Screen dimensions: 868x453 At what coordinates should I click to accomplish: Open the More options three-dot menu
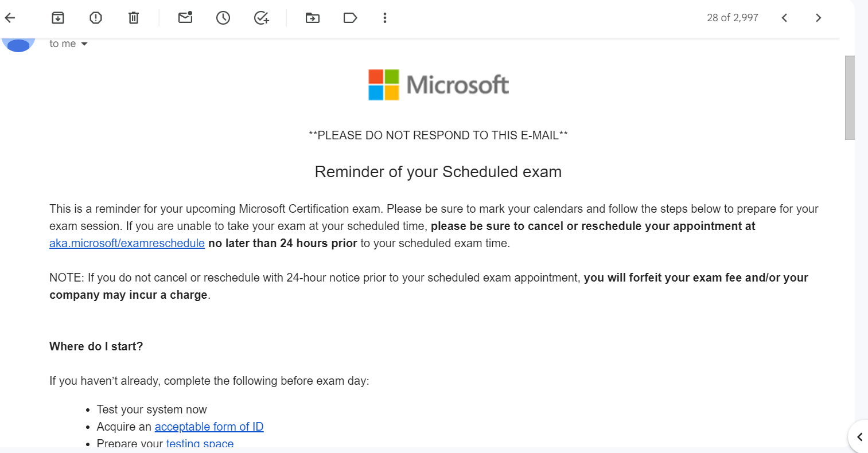tap(385, 18)
